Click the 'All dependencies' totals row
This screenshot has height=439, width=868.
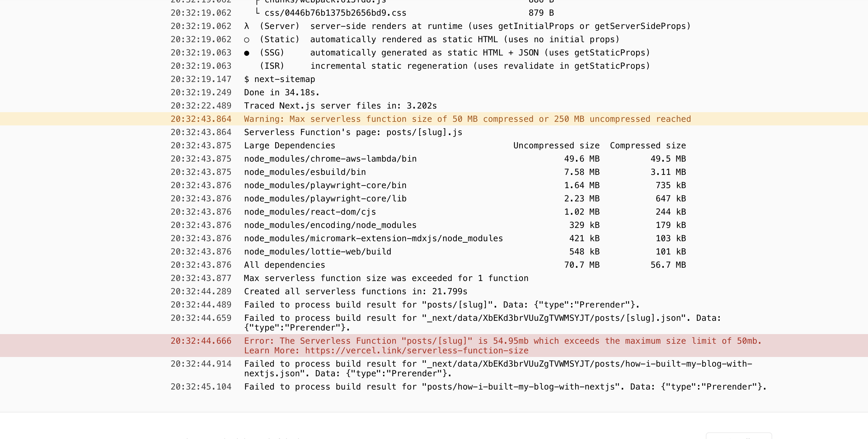[x=285, y=265]
